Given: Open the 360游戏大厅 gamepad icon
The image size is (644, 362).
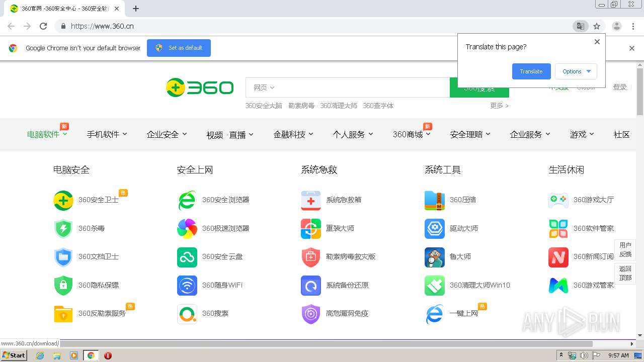Looking at the screenshot, I should pyautogui.click(x=558, y=200).
